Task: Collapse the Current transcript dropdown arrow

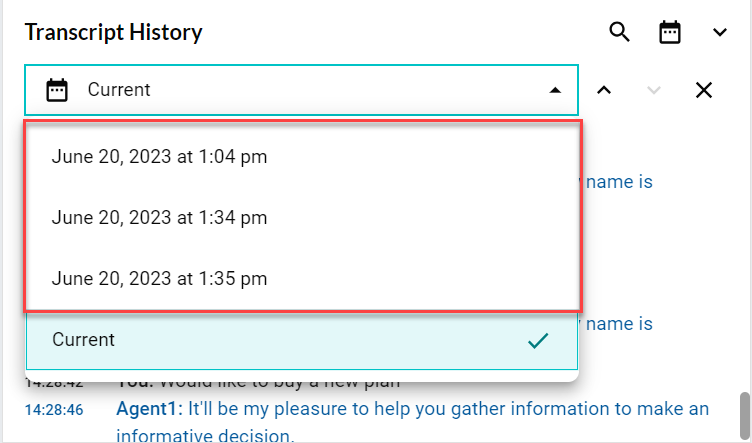Action: click(x=555, y=90)
